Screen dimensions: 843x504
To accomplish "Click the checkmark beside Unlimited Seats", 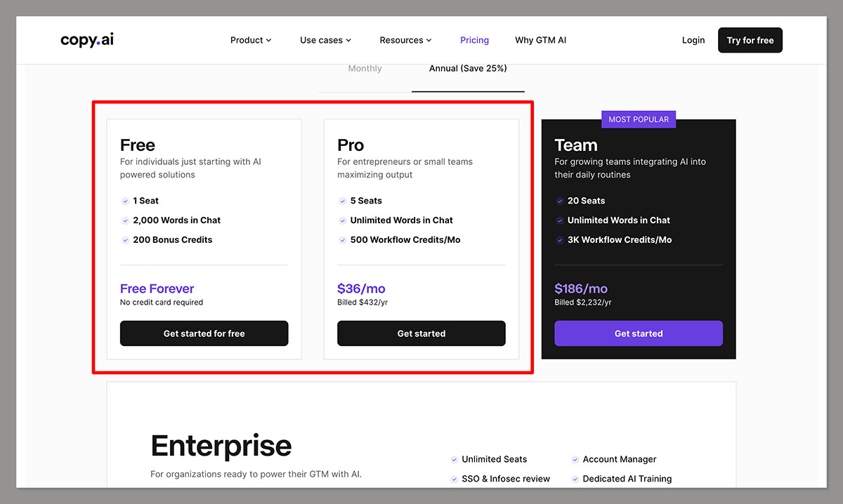I will tap(454, 459).
